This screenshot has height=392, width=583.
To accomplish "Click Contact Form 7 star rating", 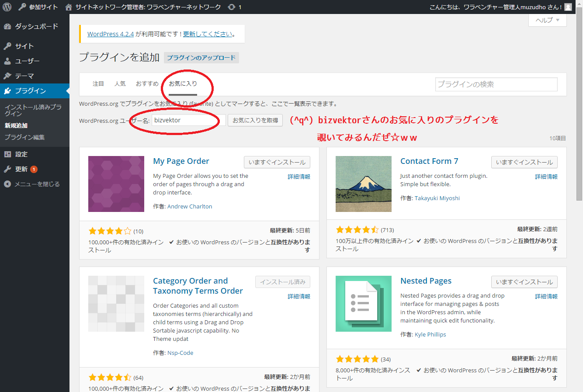I will point(357,230).
